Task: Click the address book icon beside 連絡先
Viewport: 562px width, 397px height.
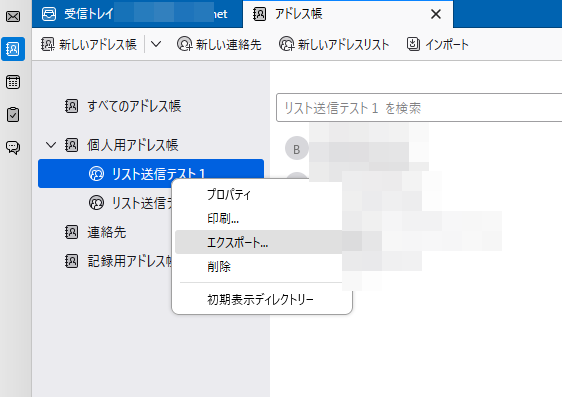Action: [x=71, y=232]
